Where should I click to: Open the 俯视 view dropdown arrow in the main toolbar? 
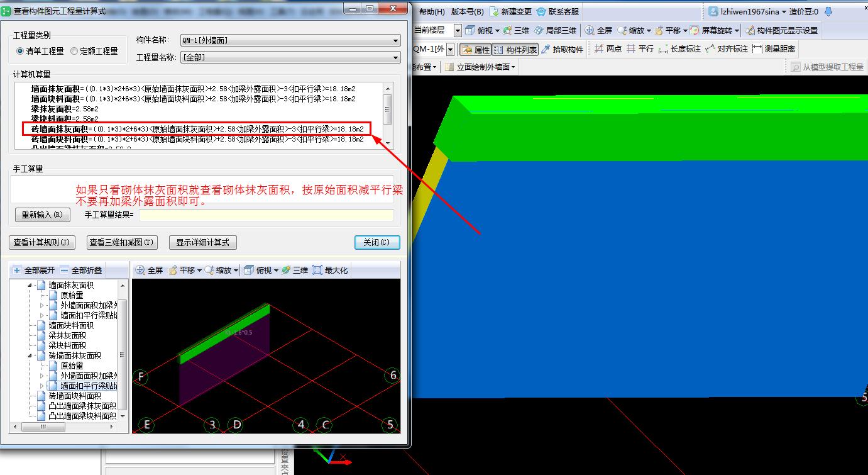coord(497,30)
